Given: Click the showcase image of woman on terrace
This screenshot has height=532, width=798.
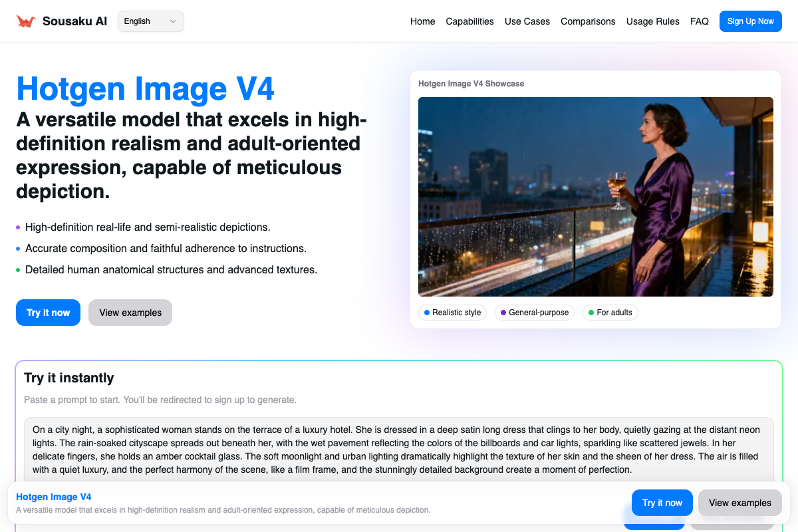Looking at the screenshot, I should coord(595,197).
